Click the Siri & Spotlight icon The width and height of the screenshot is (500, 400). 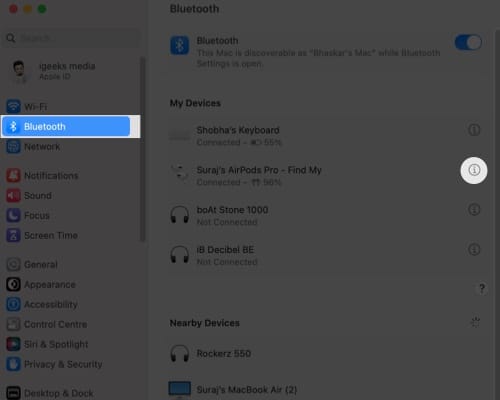point(13,344)
